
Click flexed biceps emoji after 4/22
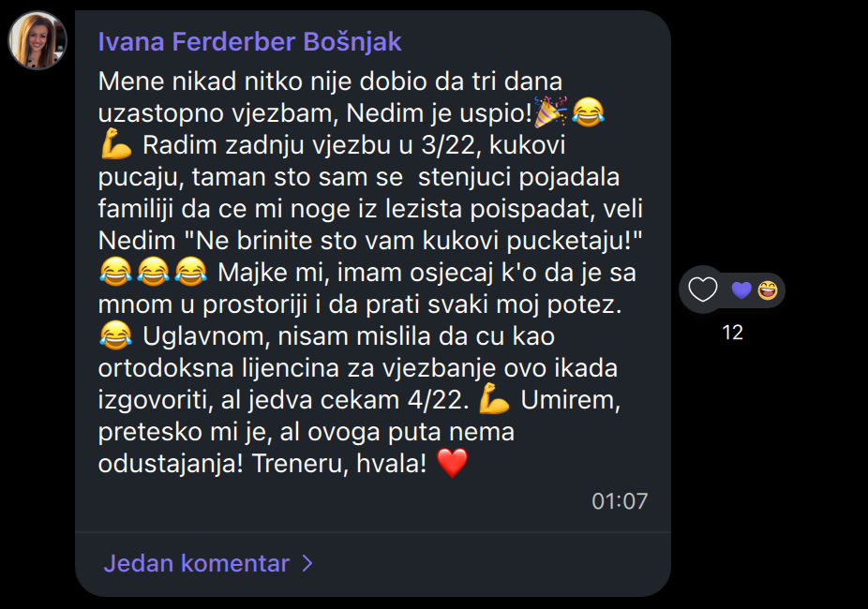tap(494, 401)
